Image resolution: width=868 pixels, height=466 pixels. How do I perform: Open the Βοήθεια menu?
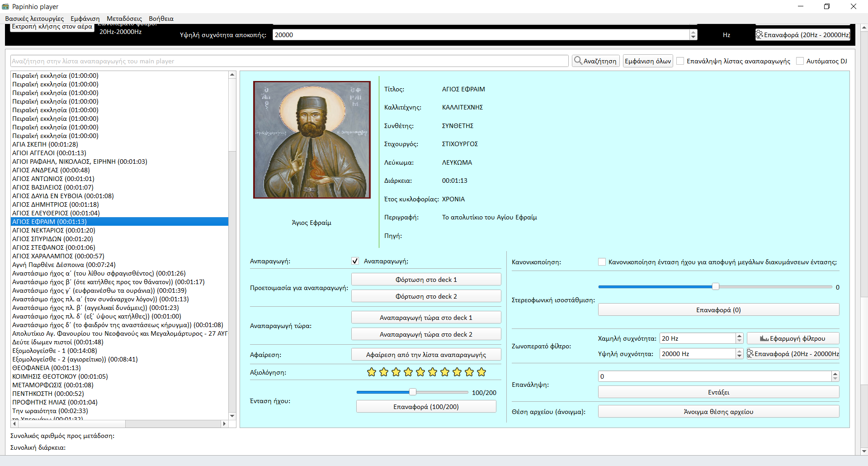[161, 19]
